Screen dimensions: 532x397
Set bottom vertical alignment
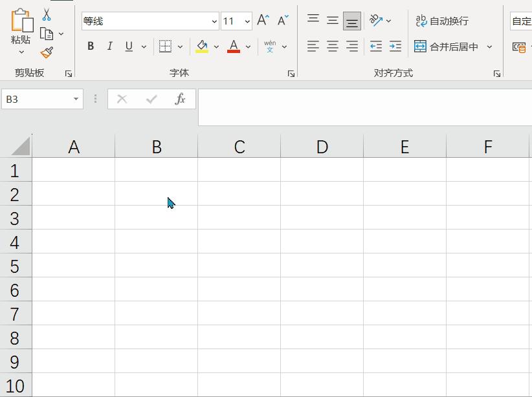[x=352, y=21]
